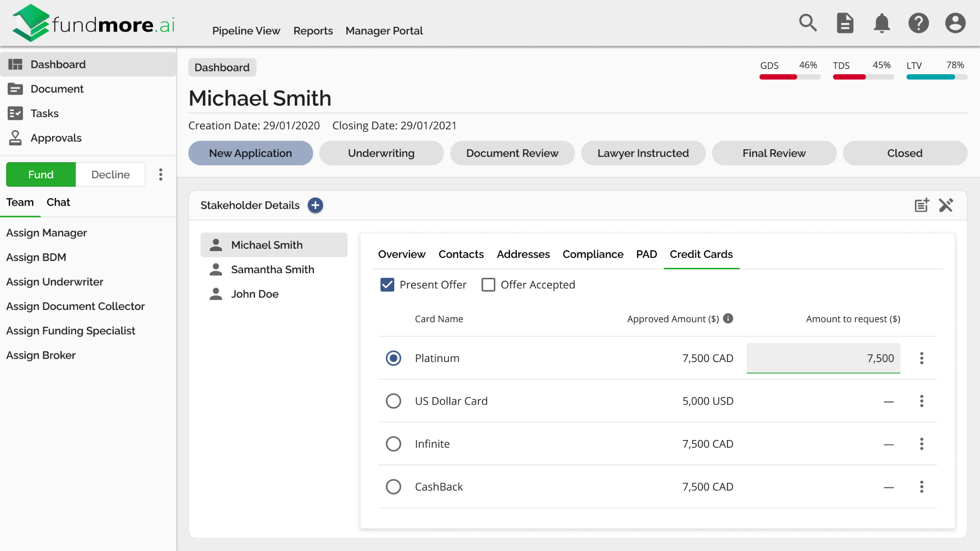Add a stakeholder with the plus icon
980x551 pixels.
click(x=315, y=205)
